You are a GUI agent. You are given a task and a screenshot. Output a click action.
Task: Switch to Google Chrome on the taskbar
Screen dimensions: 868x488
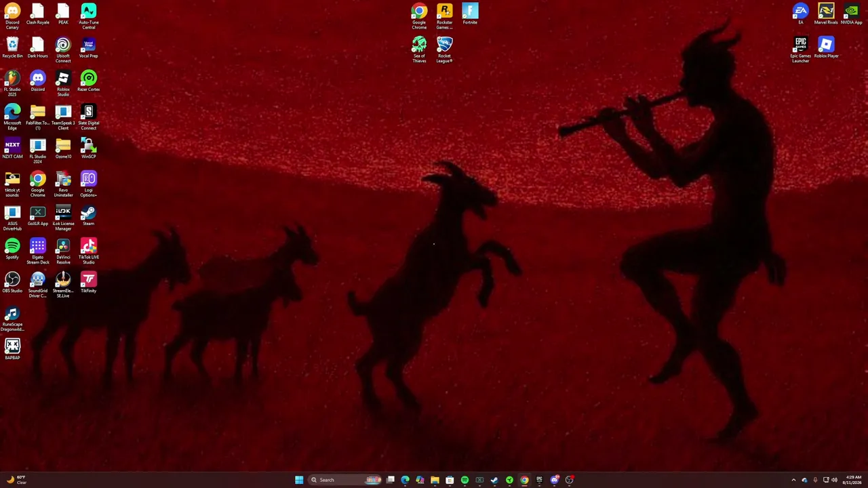[524, 480]
